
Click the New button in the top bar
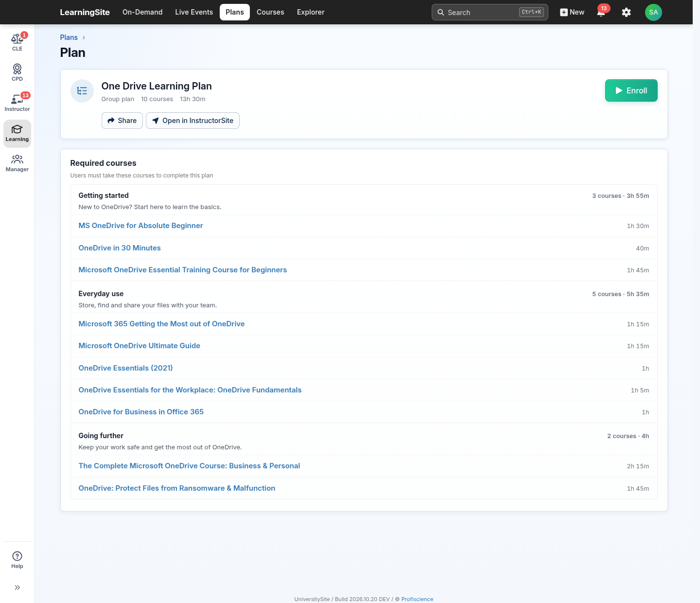pos(572,12)
